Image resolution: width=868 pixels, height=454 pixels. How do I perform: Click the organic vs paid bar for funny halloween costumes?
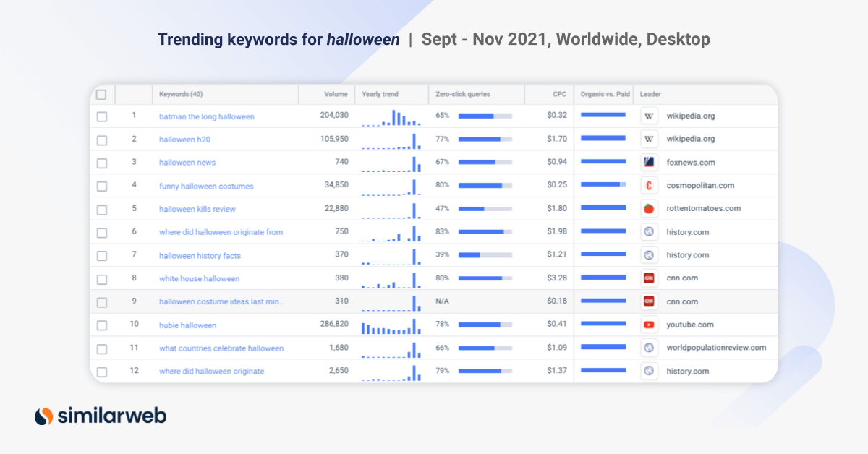603,185
